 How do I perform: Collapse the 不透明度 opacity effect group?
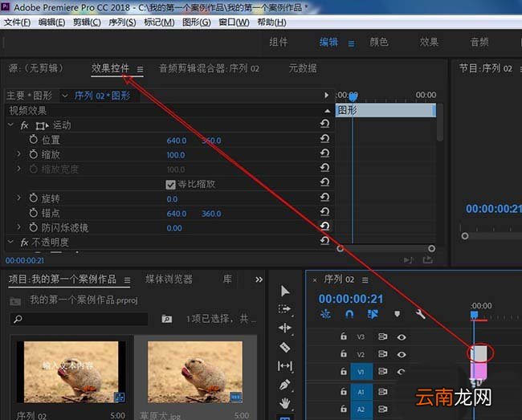pos(10,242)
